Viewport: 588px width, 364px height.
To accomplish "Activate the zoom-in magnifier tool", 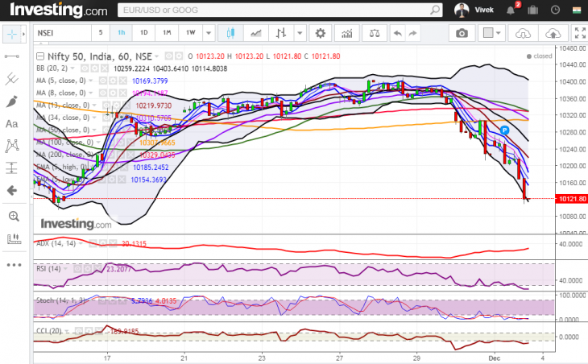I will (x=14, y=217).
